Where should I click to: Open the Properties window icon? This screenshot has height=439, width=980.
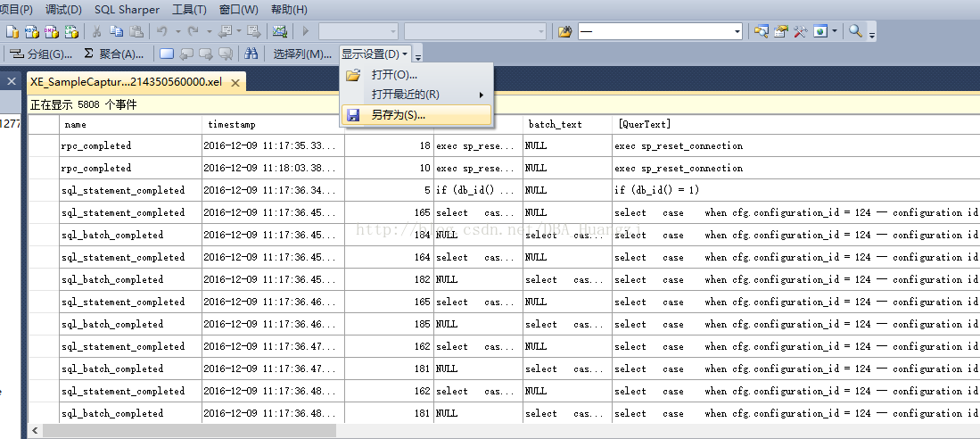point(780,31)
